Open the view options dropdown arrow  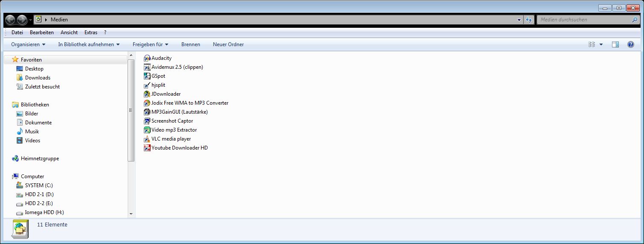(601, 44)
